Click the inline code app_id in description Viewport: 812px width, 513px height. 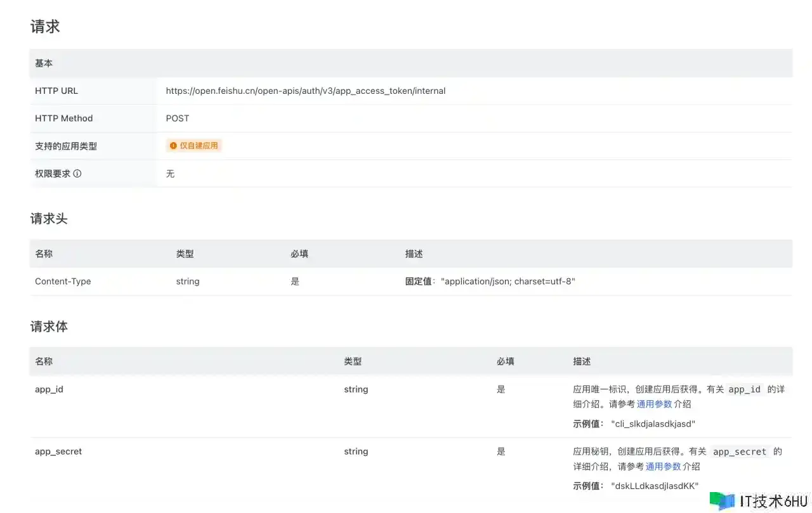pos(744,389)
